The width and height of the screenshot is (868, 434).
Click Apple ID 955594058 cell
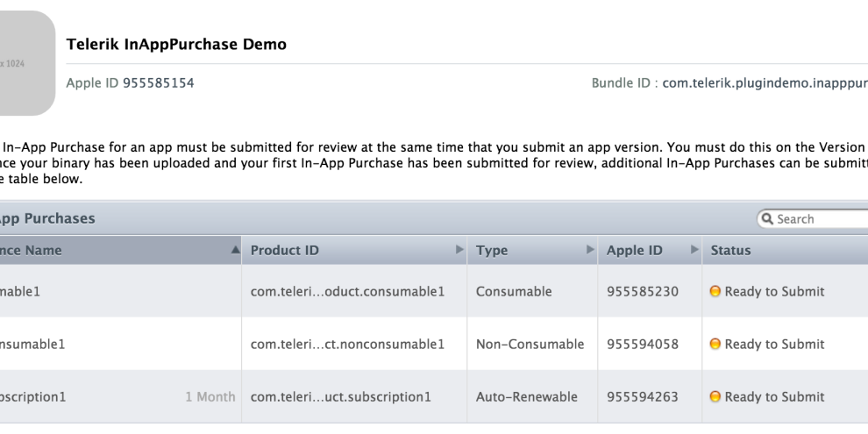[x=643, y=345]
